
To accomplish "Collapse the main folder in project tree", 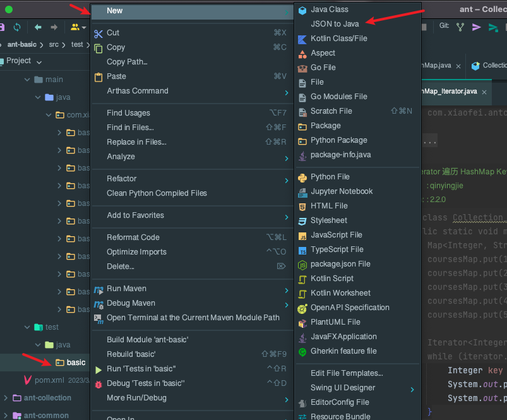I will coord(27,80).
